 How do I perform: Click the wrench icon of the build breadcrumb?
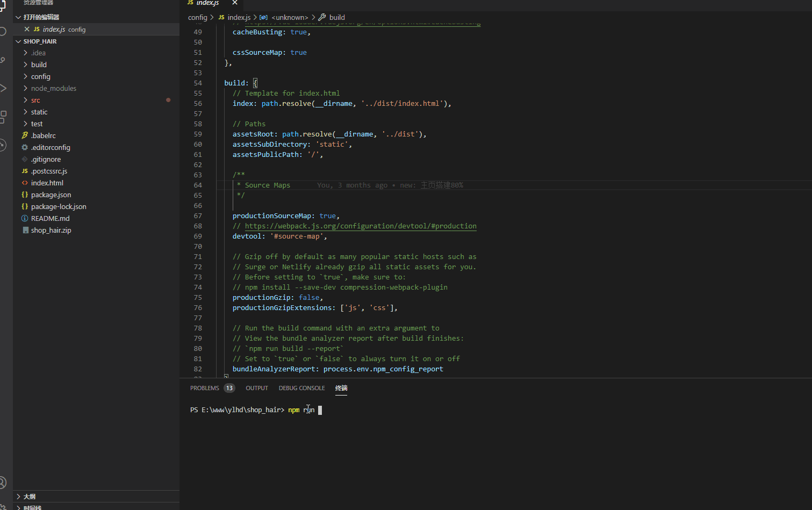[x=322, y=17]
